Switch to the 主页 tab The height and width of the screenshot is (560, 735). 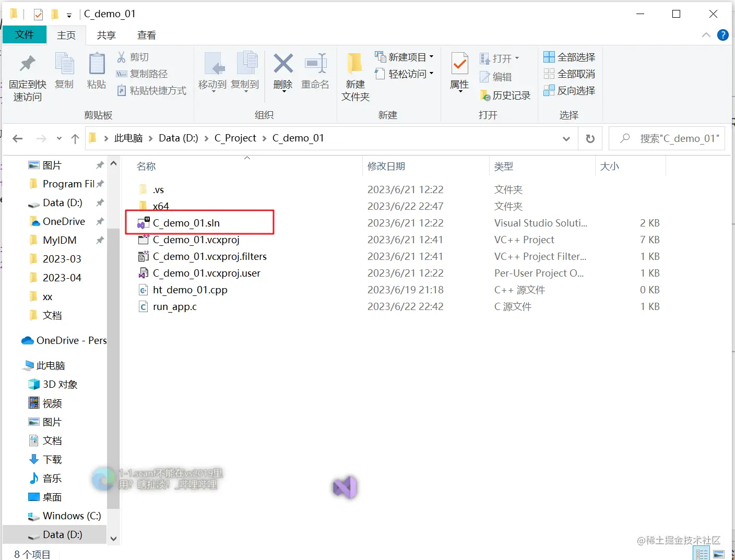pyautogui.click(x=66, y=35)
